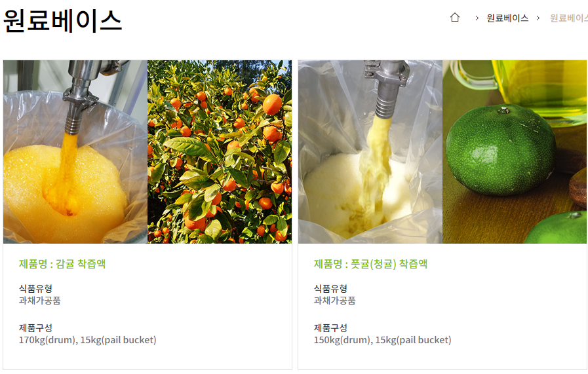Image resolution: width=588 pixels, height=374 pixels.
Task: Click 과채가공품 text in the 풋귤 card
Action: click(334, 301)
